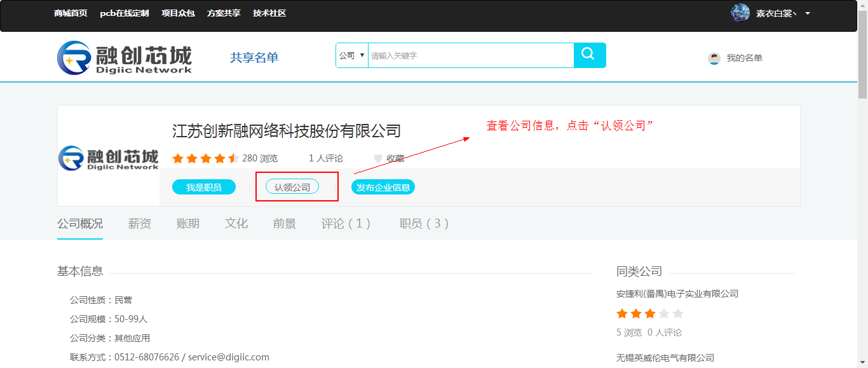This screenshot has width=868, height=368.
Task: Click the 认领公司 button
Action: point(292,187)
